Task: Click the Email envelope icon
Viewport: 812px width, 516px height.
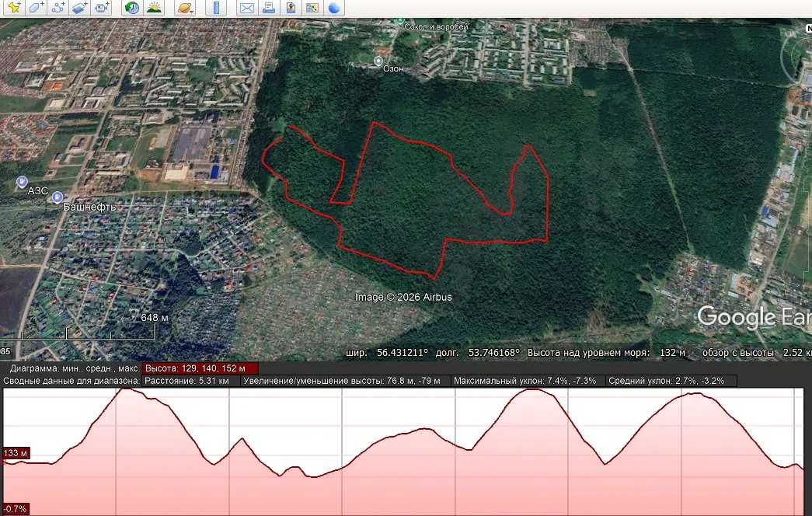Action: click(x=247, y=8)
